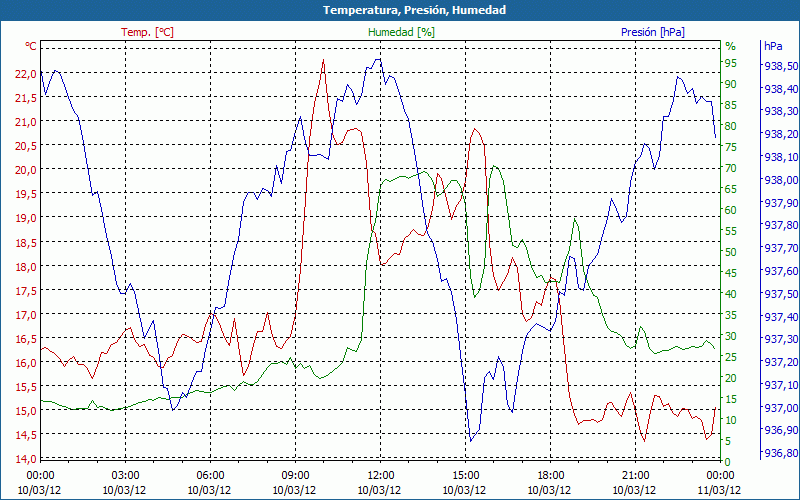800x500 pixels.
Task: Click the "16,0" temperature axis value
Action: tap(26, 363)
